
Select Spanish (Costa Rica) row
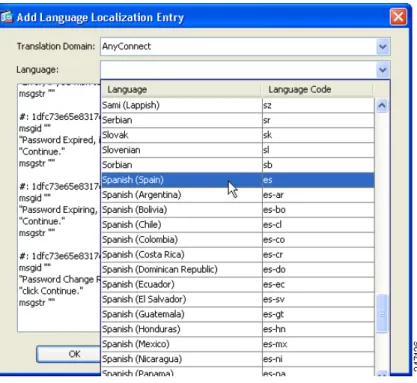click(x=237, y=255)
